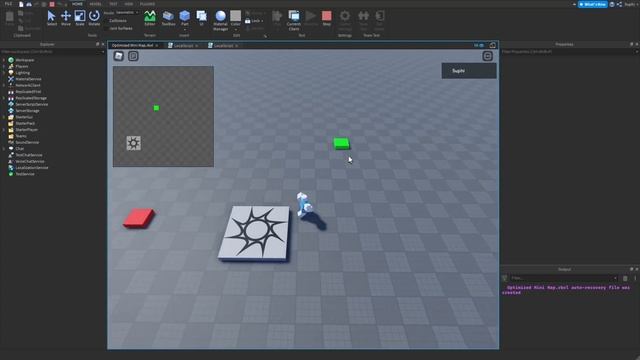Open the Team Test option

coord(363,20)
